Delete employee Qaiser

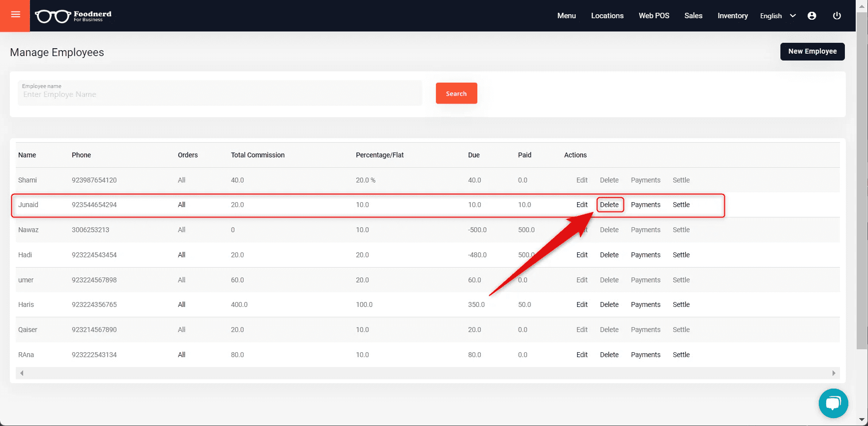(x=609, y=330)
